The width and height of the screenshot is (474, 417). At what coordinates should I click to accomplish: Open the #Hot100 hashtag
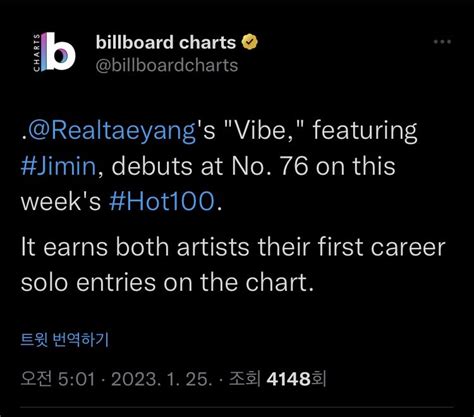[x=162, y=201]
